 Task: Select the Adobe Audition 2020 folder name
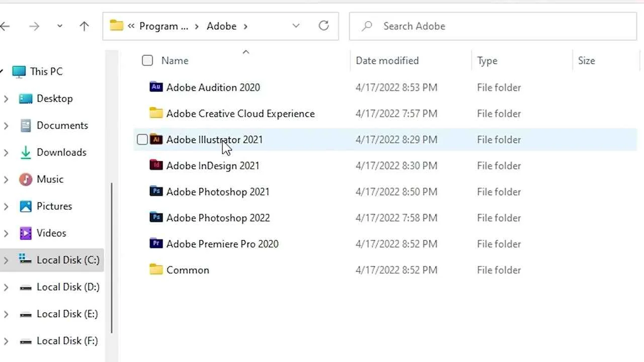(213, 87)
